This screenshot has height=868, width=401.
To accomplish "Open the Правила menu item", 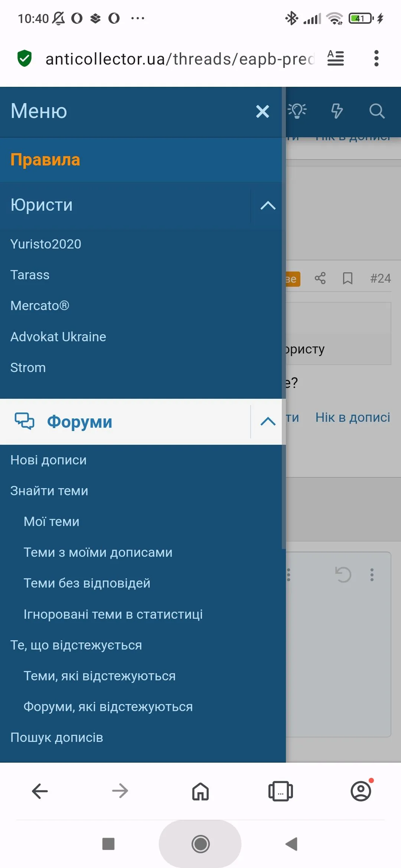I will pyautogui.click(x=45, y=160).
